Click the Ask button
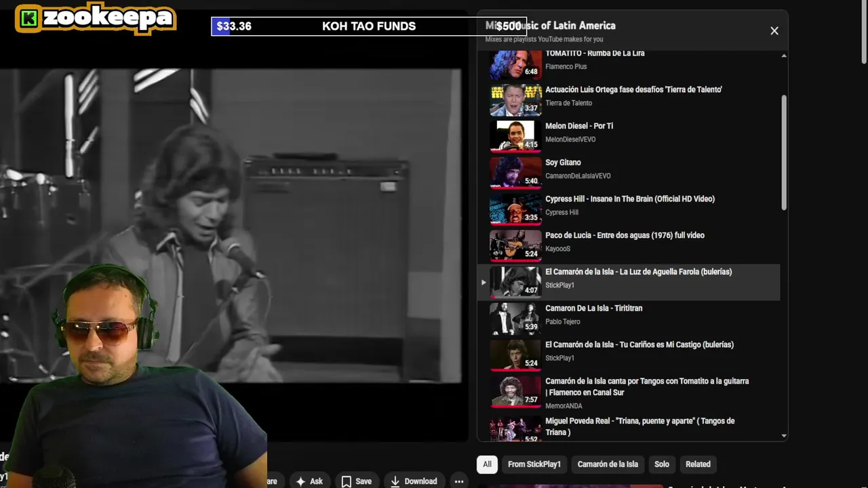Screen dimensions: 868x488 [x=309, y=481]
